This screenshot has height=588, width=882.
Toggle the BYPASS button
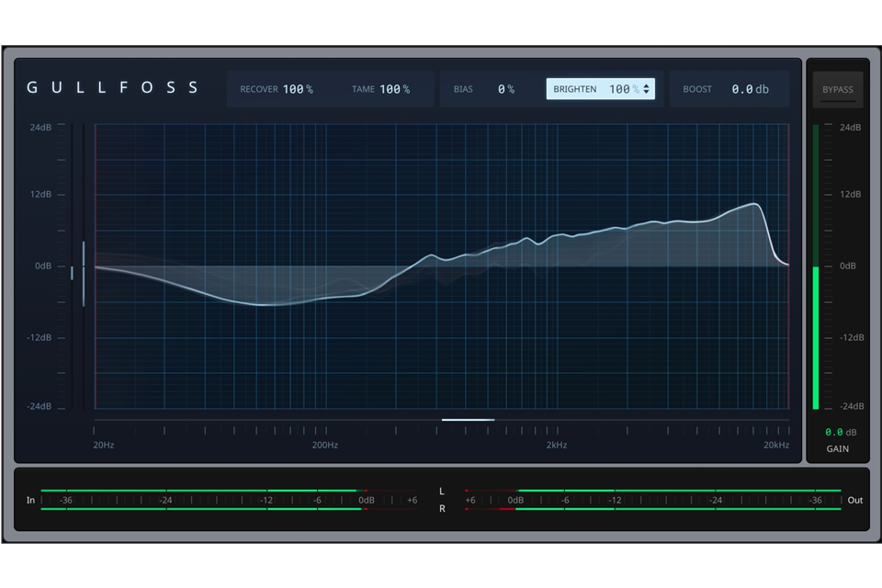837,90
